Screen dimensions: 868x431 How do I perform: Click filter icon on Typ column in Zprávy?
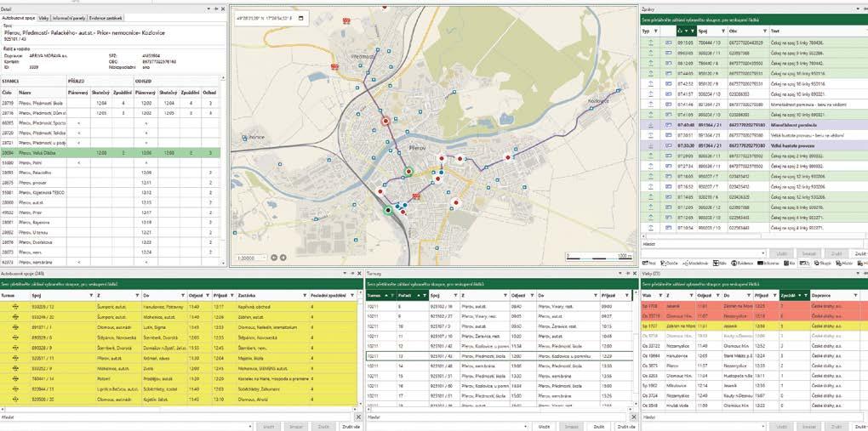coord(655,31)
